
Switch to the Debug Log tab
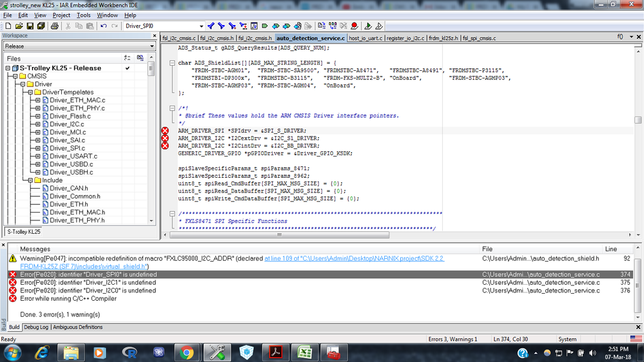(35, 327)
